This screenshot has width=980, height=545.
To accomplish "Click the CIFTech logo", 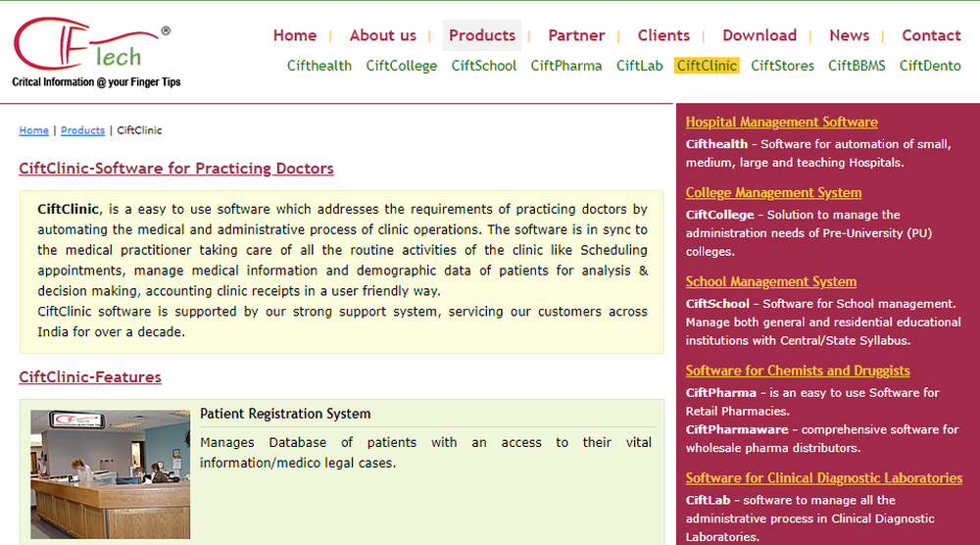I will [x=92, y=44].
